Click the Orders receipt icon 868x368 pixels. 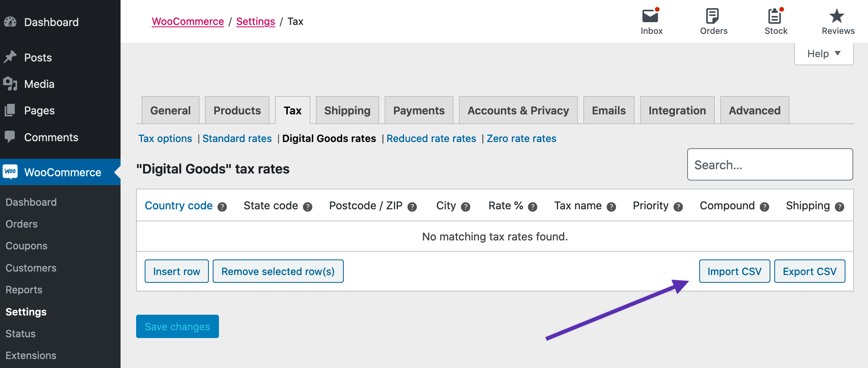(712, 16)
